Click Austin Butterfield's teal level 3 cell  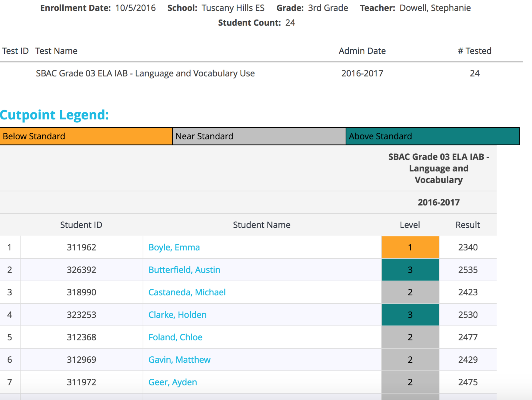410,270
